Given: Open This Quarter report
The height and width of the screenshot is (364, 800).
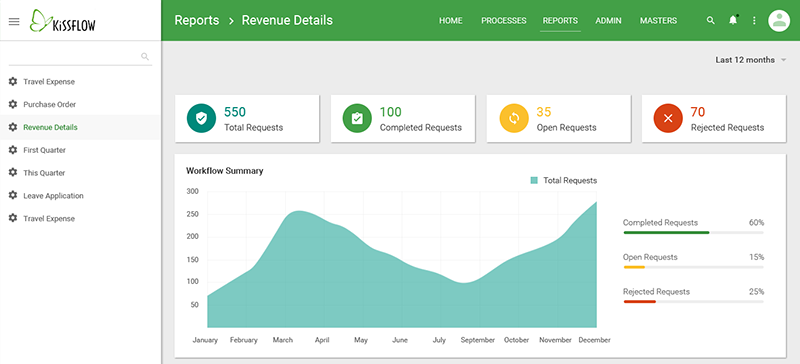Looking at the screenshot, I should coord(44,173).
